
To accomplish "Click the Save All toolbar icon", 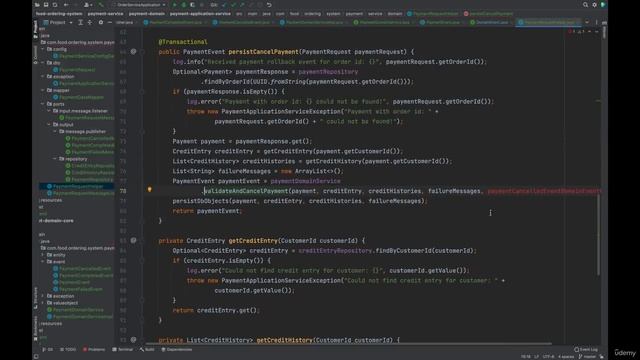I will point(46,5).
